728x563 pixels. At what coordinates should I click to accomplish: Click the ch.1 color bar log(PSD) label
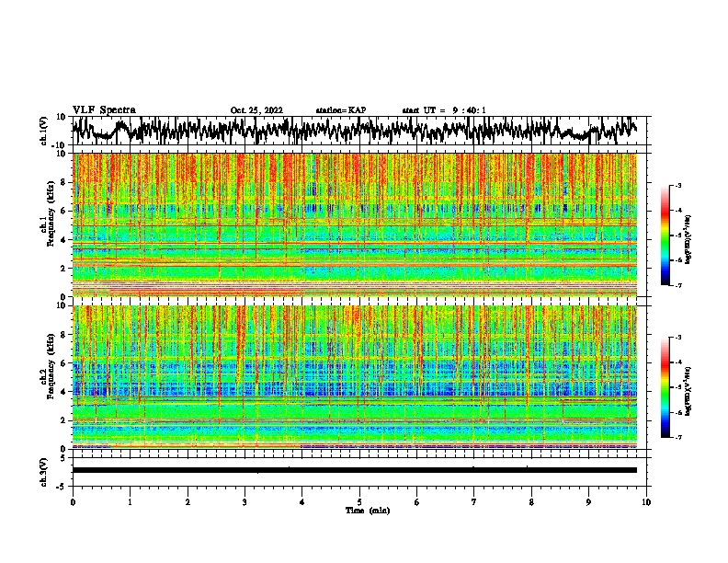coord(688,239)
